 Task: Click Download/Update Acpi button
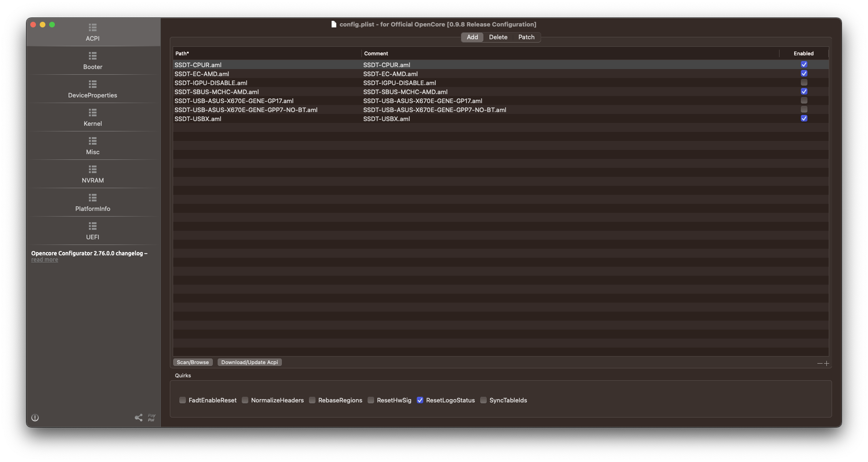[x=250, y=362]
